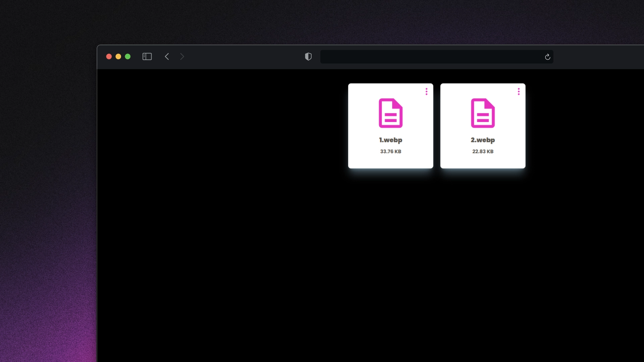Click the 2.webp file card
The image size is (644, 362).
[x=483, y=126]
